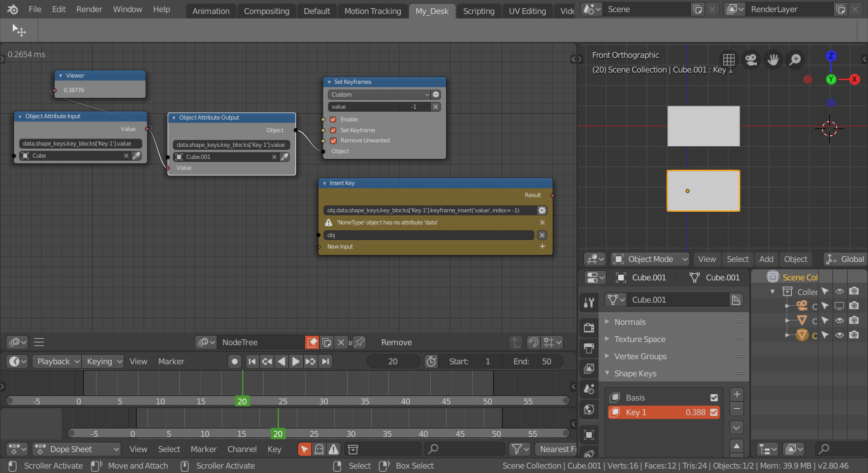This screenshot has height=473, width=868.
Task: Toggle Only Selected filter in Dope Sheet
Action: [305, 449]
